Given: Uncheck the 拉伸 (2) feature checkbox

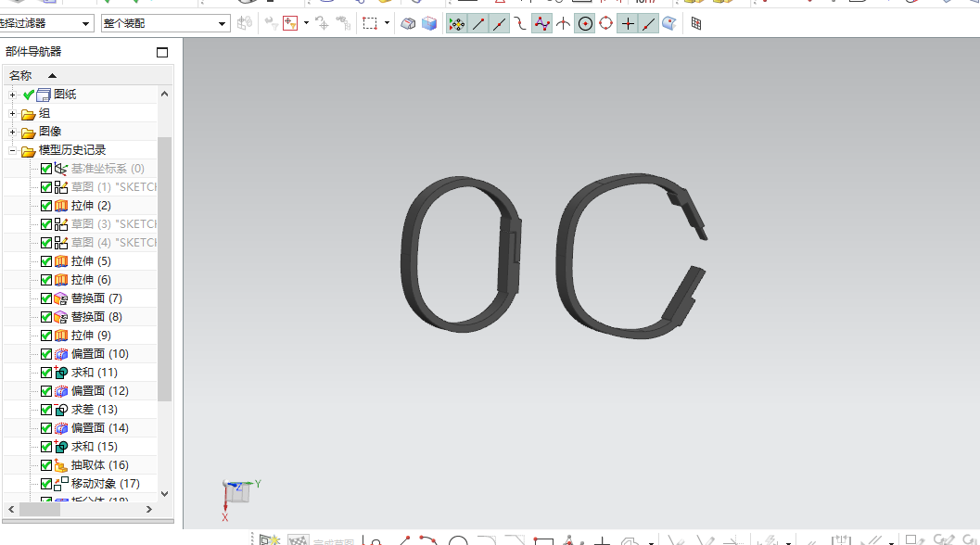Looking at the screenshot, I should click(46, 206).
